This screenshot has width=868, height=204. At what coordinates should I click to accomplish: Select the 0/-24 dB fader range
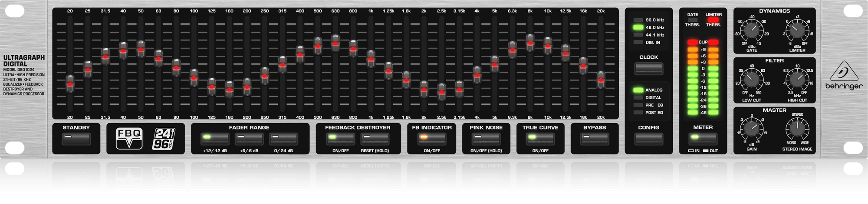click(283, 139)
